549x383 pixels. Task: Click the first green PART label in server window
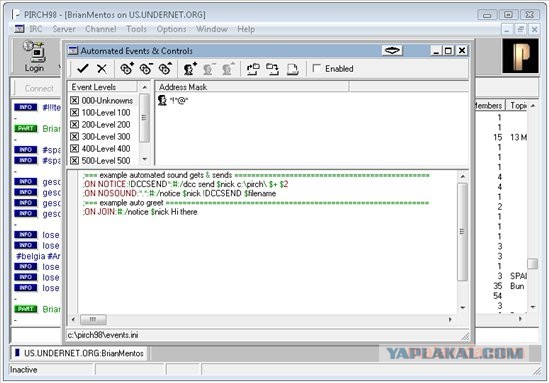tap(26, 128)
